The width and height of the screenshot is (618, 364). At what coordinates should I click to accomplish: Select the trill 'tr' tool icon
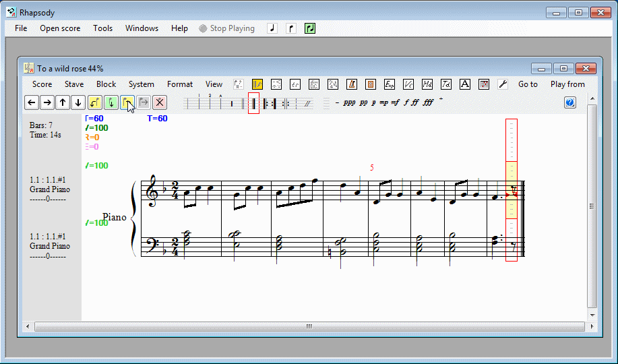tap(295, 84)
